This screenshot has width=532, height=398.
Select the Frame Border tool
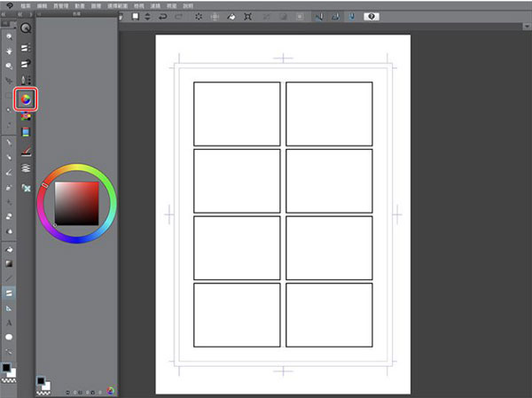click(9, 291)
